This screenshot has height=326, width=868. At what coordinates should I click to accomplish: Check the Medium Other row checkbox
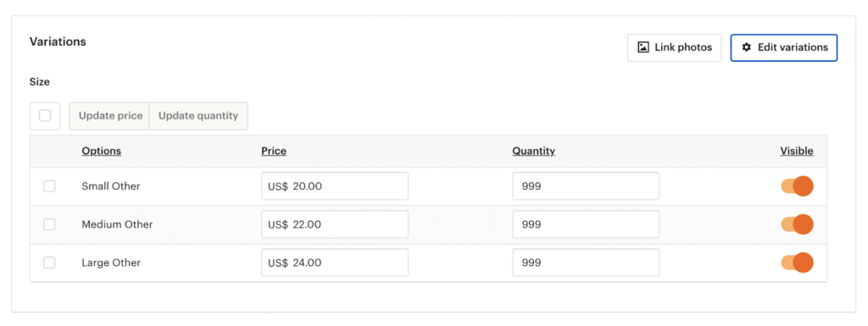click(49, 224)
